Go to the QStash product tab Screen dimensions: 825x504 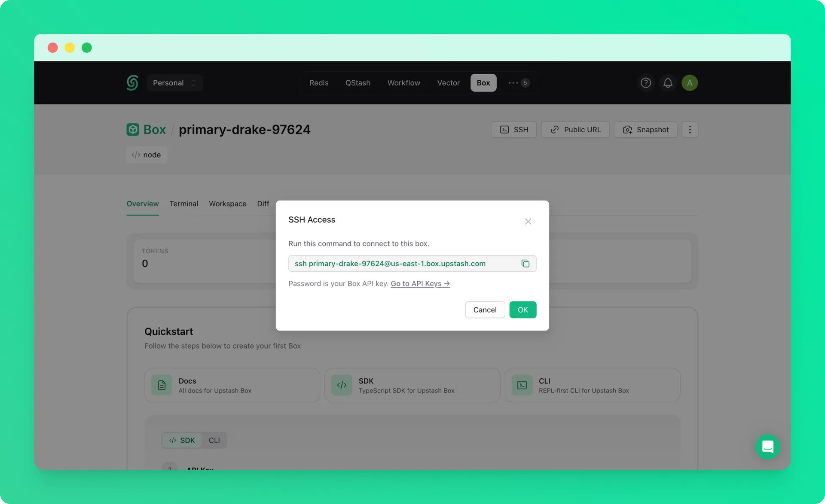pos(358,83)
